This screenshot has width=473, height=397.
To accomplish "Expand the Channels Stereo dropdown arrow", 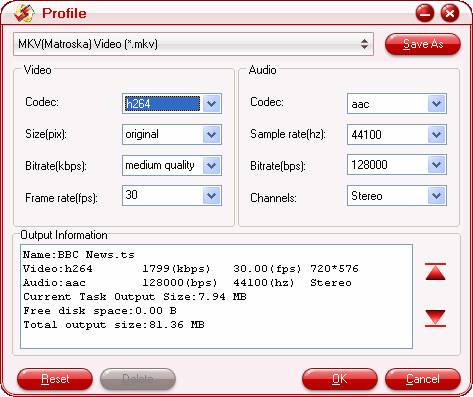I will pyautogui.click(x=436, y=196).
